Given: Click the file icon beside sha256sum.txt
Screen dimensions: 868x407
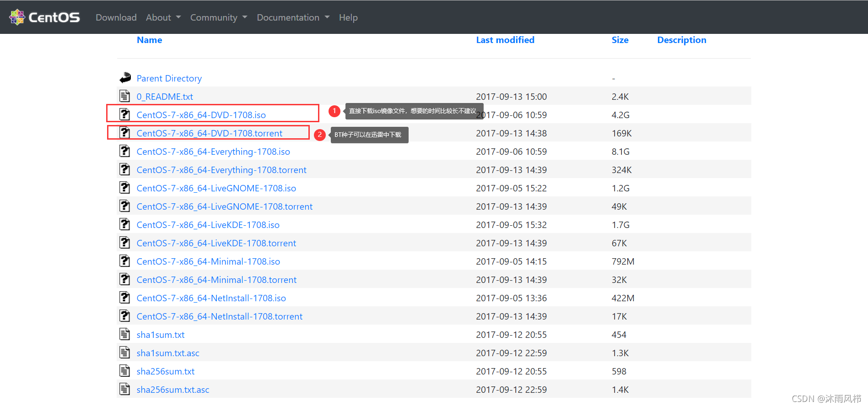Looking at the screenshot, I should [x=124, y=370].
